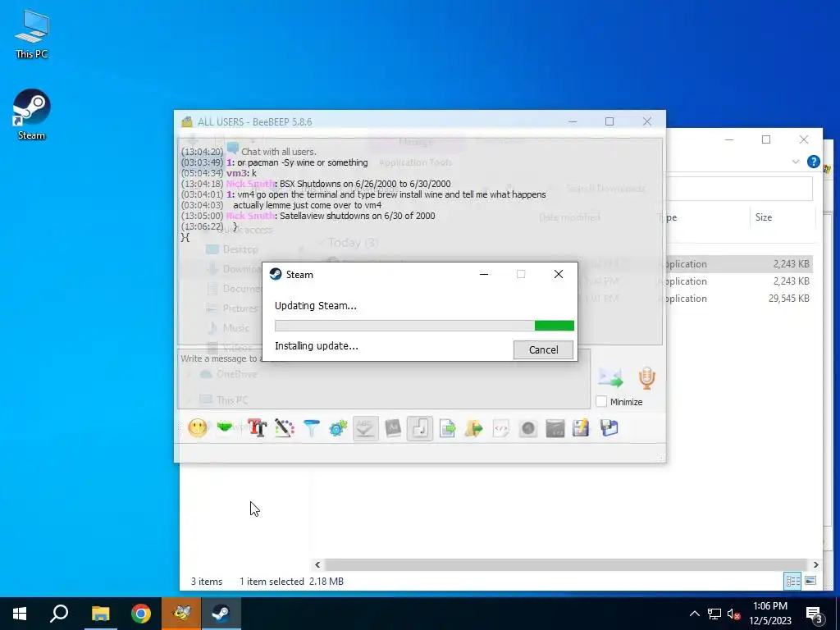Viewport: 840px width, 630px height.
Task: Toggle ABC spell checking icon
Action: click(365, 428)
